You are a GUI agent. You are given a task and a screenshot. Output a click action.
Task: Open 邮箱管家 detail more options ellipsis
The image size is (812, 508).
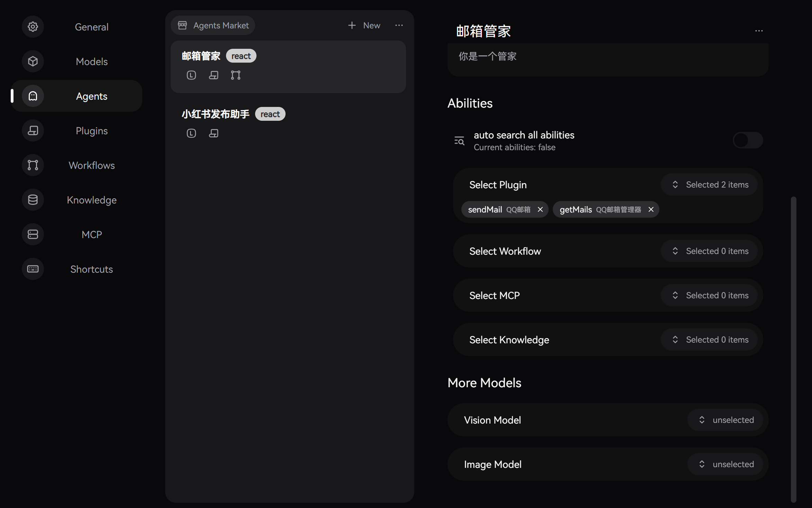click(759, 31)
